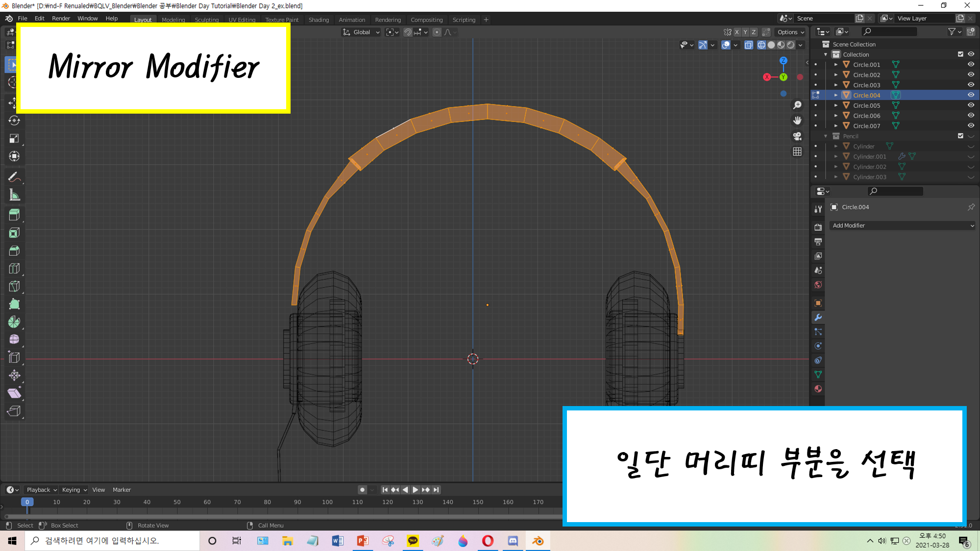Toggle visibility of Circle.006
The image size is (980, 551).
point(971,116)
